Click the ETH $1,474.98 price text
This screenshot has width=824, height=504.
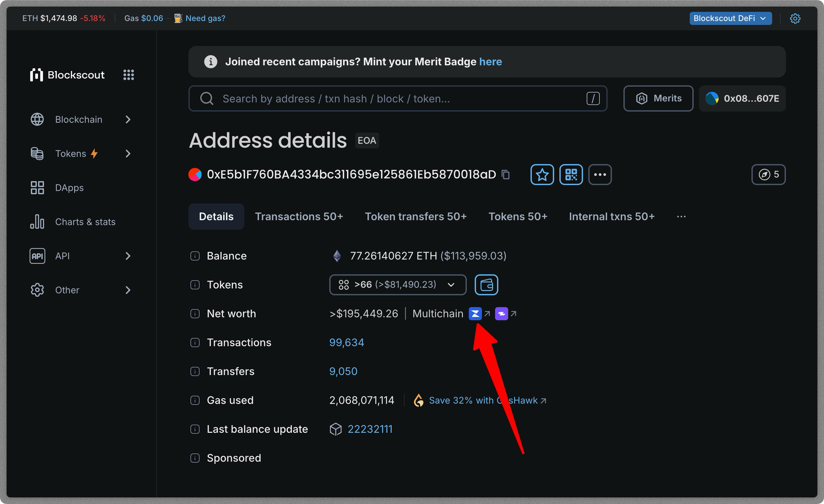(x=49, y=19)
